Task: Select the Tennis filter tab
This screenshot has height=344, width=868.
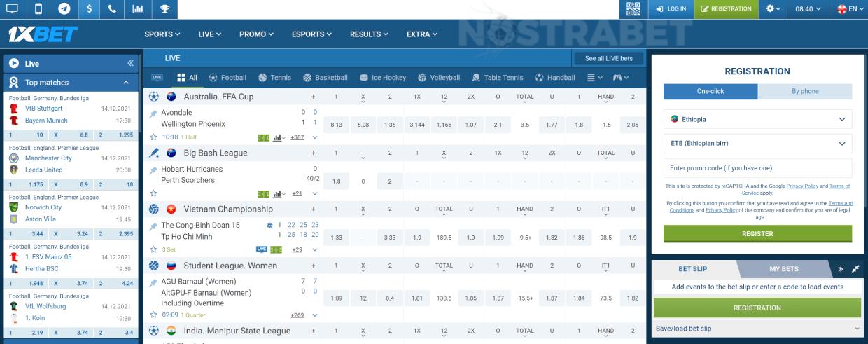Action: point(274,78)
